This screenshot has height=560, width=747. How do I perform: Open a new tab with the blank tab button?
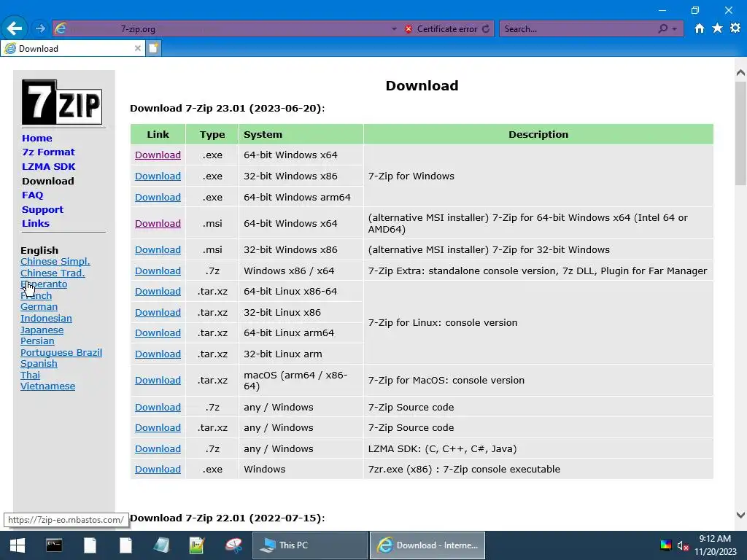153,48
